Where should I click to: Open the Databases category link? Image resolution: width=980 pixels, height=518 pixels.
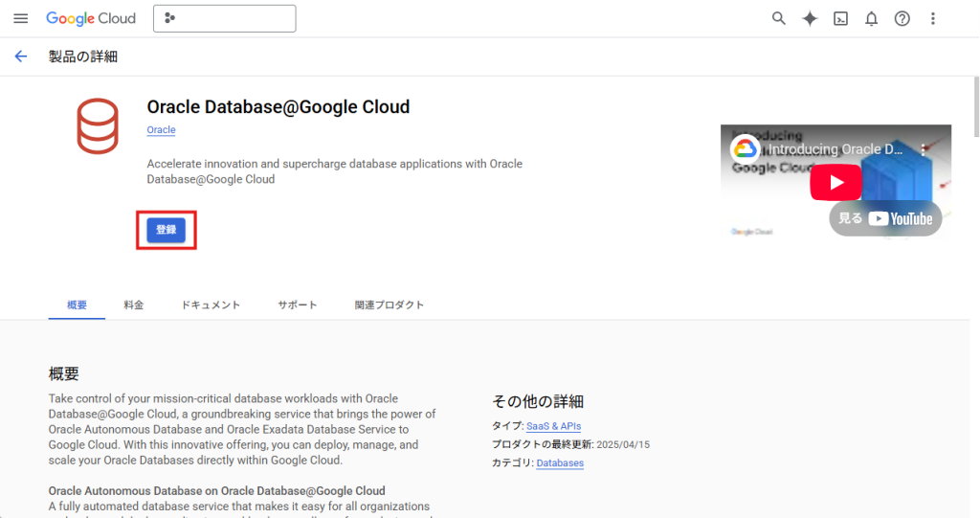tap(560, 462)
